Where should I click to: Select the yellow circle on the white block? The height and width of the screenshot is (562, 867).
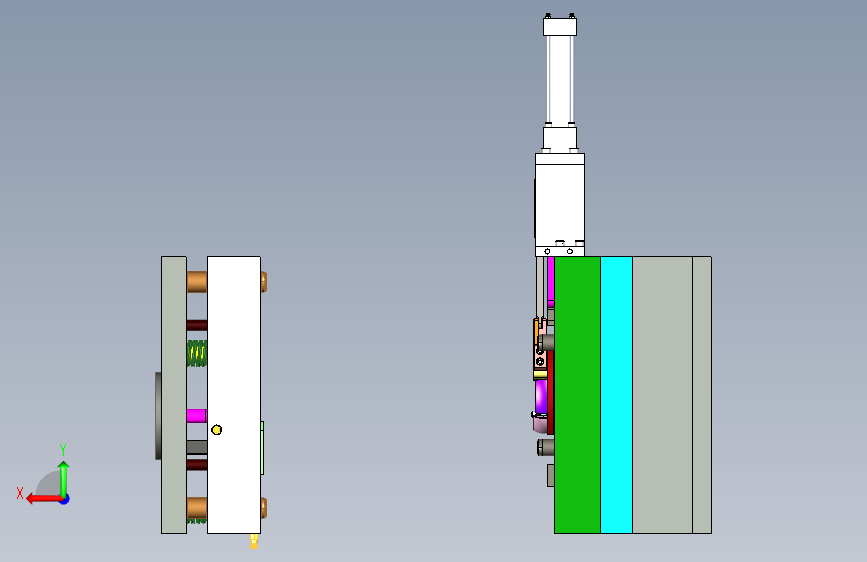click(217, 430)
